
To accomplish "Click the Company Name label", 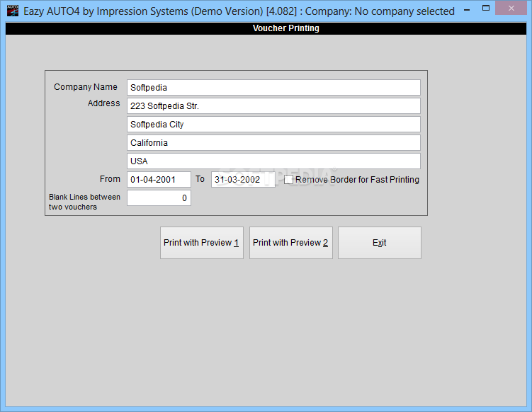I will (x=86, y=87).
